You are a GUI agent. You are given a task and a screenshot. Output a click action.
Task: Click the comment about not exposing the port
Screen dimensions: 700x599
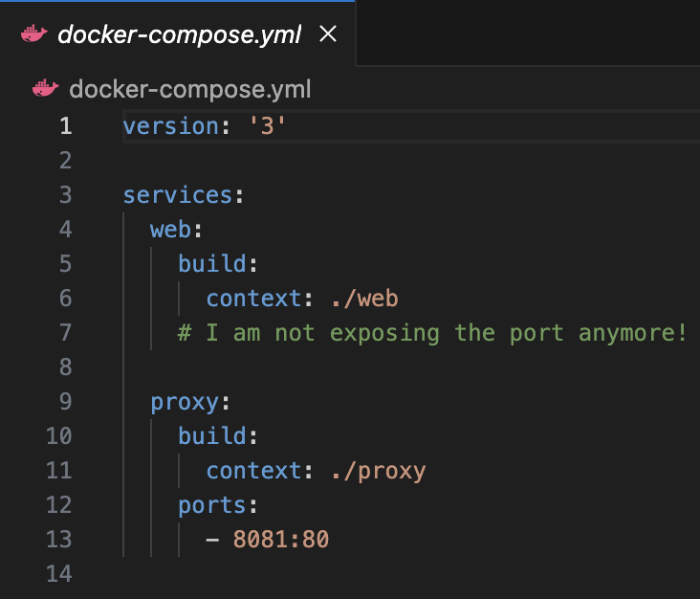coord(431,333)
